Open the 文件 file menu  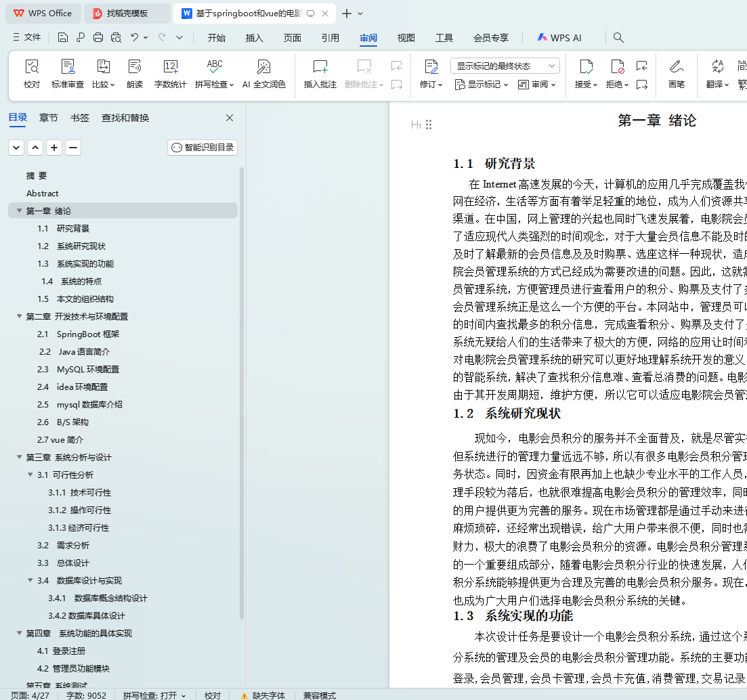point(27,37)
